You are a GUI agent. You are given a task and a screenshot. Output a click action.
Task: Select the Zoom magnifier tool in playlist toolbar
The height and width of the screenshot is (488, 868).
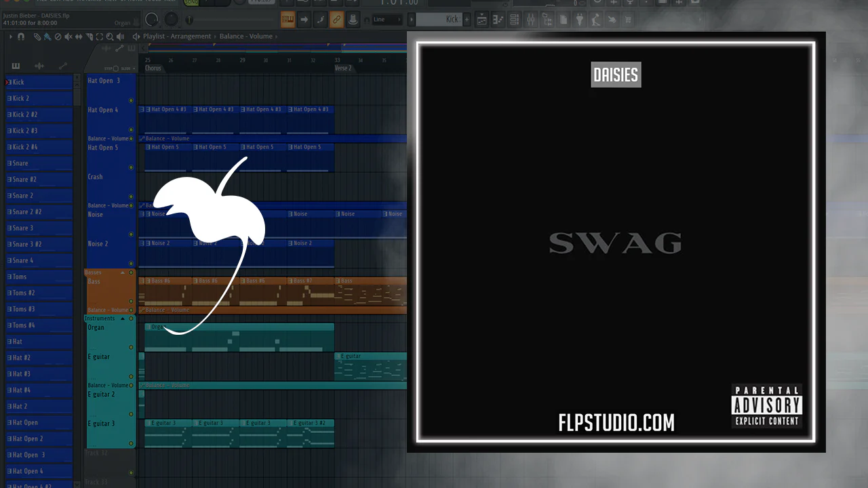pyautogui.click(x=110, y=37)
